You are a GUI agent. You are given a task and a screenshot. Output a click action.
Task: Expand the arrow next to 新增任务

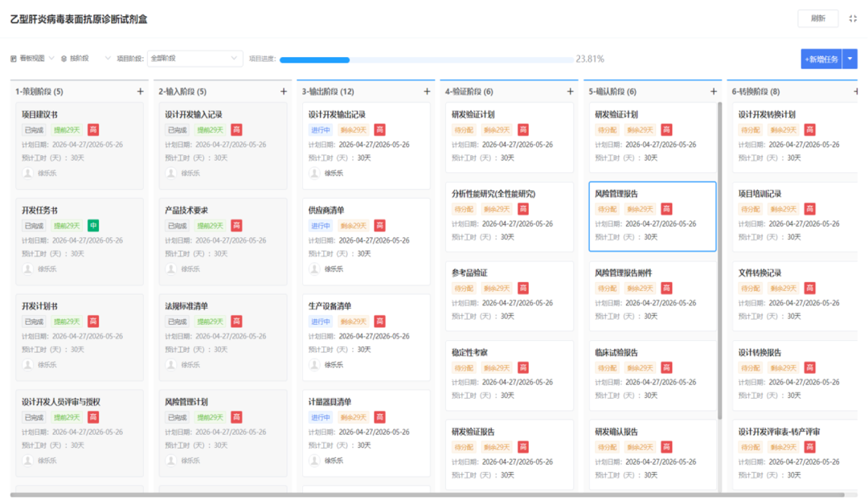click(x=850, y=59)
